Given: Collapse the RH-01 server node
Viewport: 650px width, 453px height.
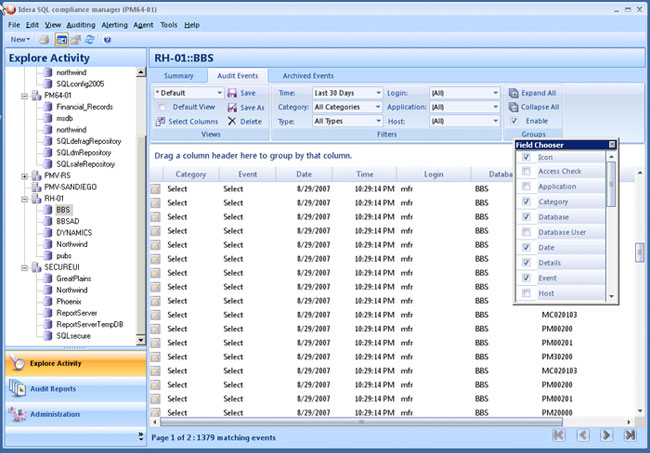Looking at the screenshot, I should (24, 199).
